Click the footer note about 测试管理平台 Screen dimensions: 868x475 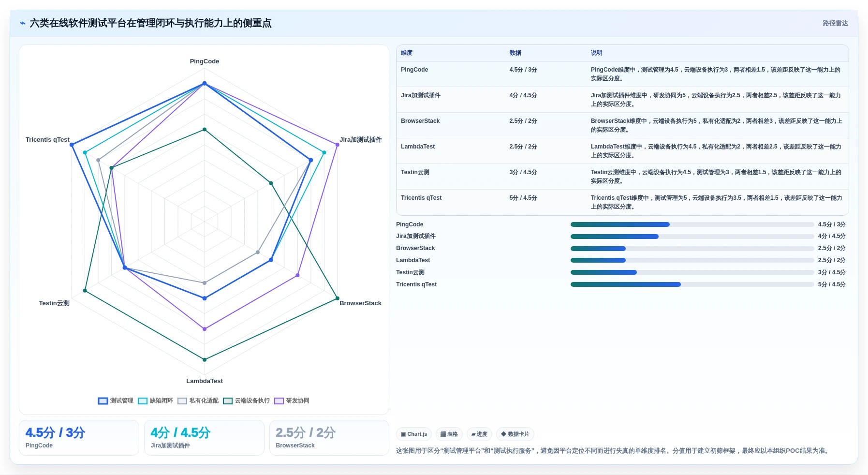coord(613,451)
